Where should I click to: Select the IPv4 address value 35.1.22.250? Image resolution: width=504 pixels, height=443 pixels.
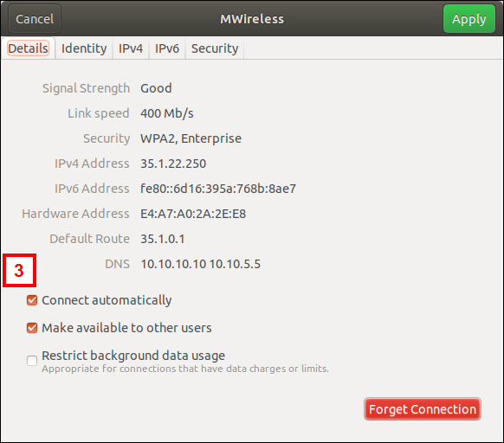pyautogui.click(x=173, y=164)
